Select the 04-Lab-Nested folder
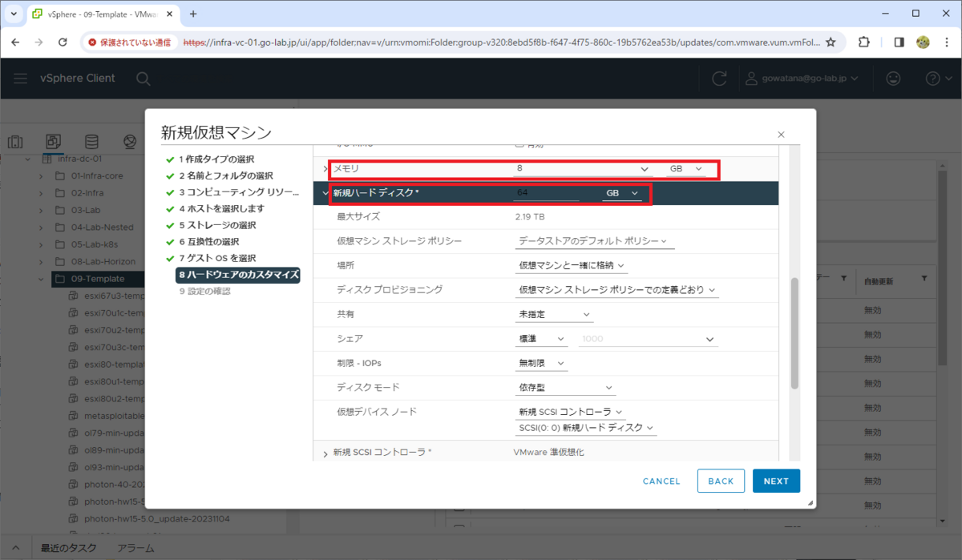Viewport: 962px width, 560px height. pos(103,227)
